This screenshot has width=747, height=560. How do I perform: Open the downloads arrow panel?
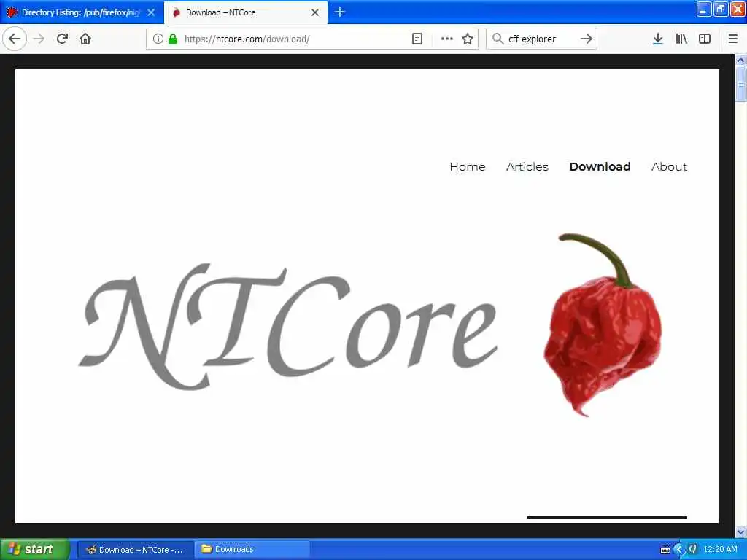(x=657, y=39)
